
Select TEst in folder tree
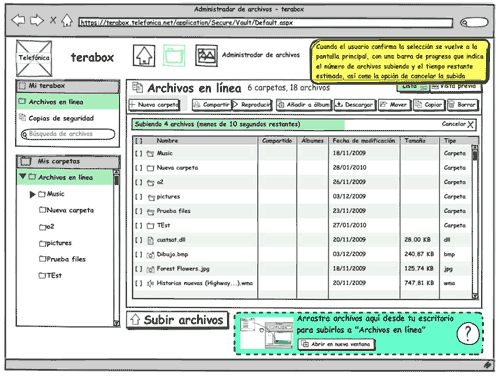point(50,275)
